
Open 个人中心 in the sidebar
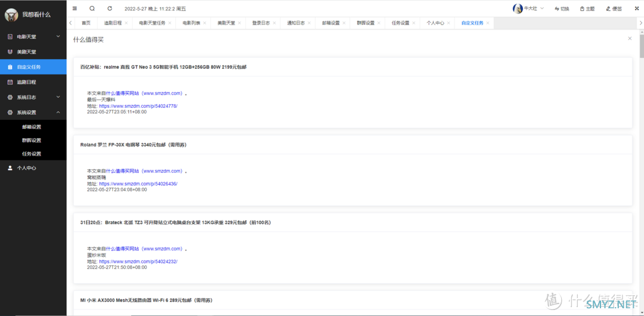(33, 168)
